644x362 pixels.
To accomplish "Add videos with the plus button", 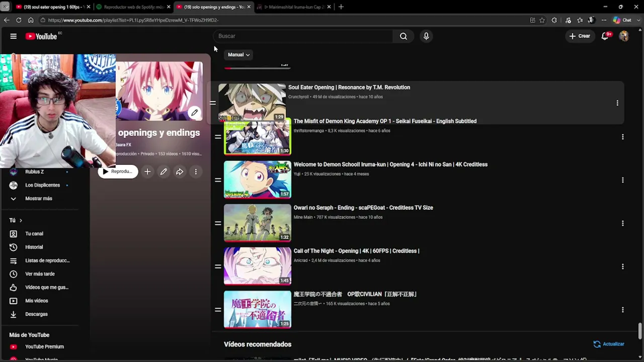I will tap(147, 171).
